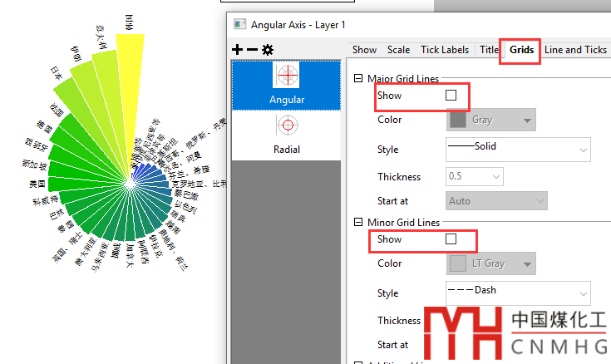Open the Line and Ticks tab
The width and height of the screenshot is (611, 364).
575,50
